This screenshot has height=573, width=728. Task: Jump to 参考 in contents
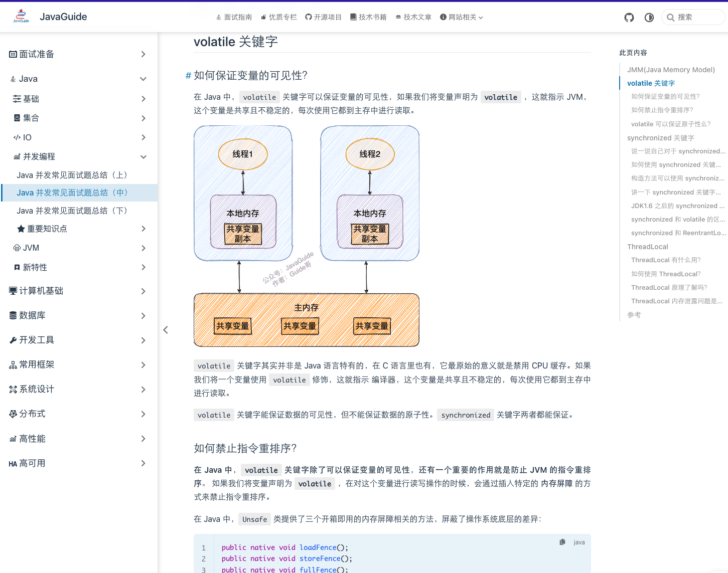point(634,315)
